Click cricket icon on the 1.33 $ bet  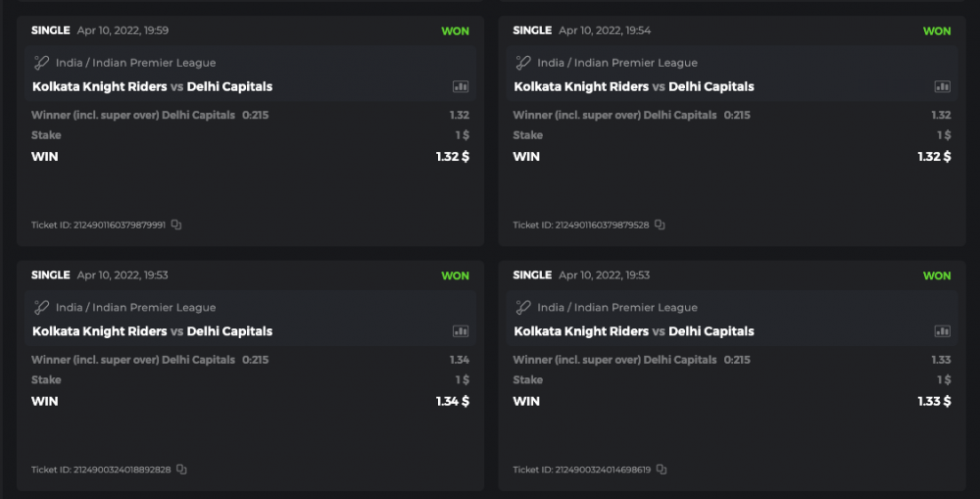pyautogui.click(x=523, y=308)
